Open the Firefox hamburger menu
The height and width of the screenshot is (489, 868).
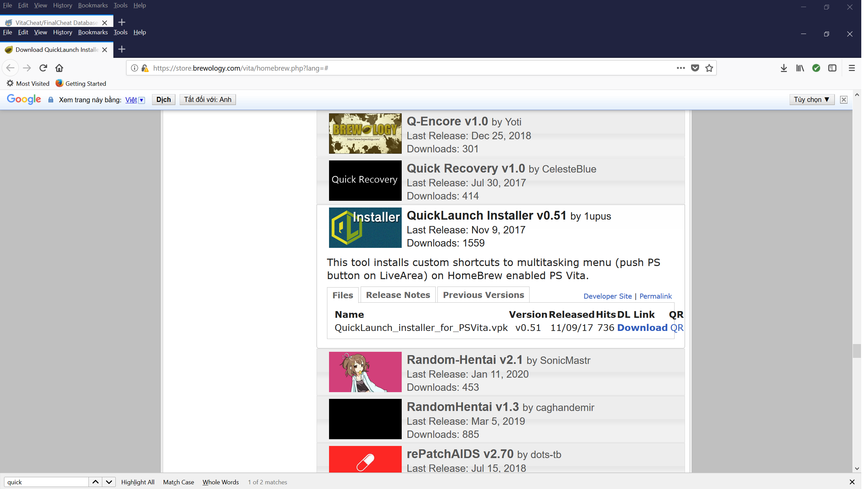(852, 68)
